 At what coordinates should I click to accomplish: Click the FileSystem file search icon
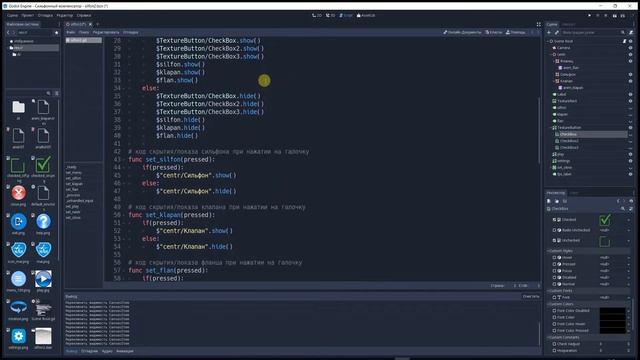[x=49, y=93]
